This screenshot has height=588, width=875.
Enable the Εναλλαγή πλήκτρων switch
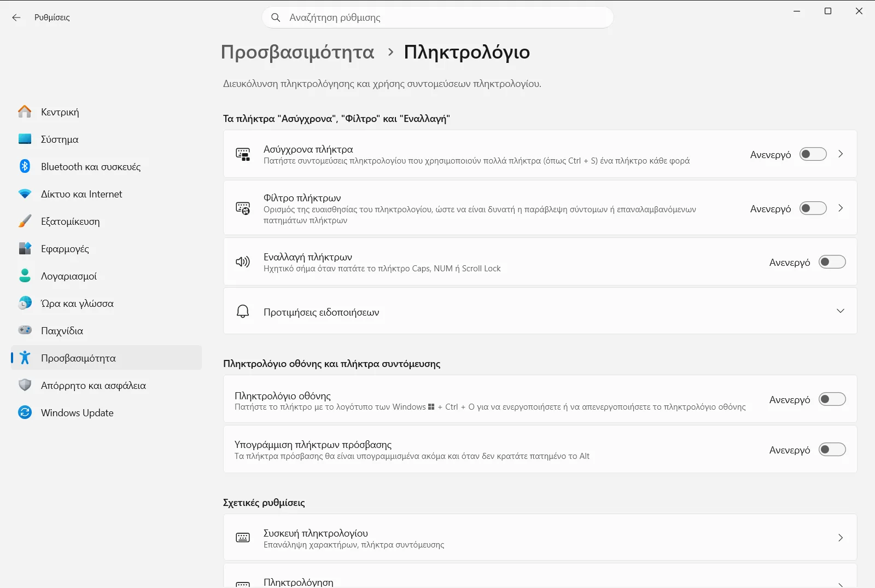(832, 262)
